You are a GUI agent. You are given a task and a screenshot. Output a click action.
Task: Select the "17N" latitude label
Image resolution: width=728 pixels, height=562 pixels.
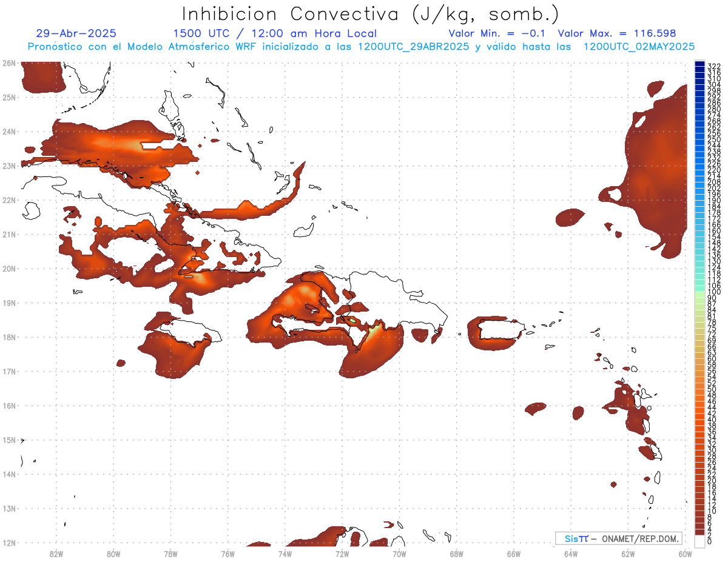(9, 371)
